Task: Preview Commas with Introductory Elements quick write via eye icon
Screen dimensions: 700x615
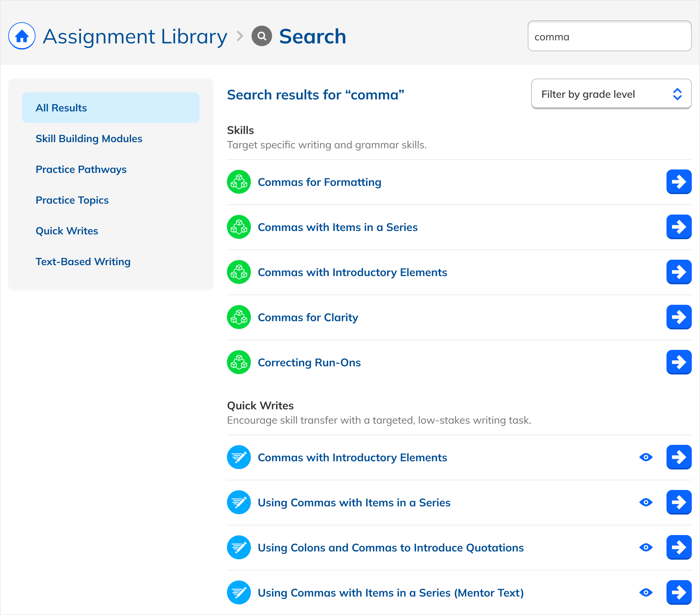Action: [646, 457]
